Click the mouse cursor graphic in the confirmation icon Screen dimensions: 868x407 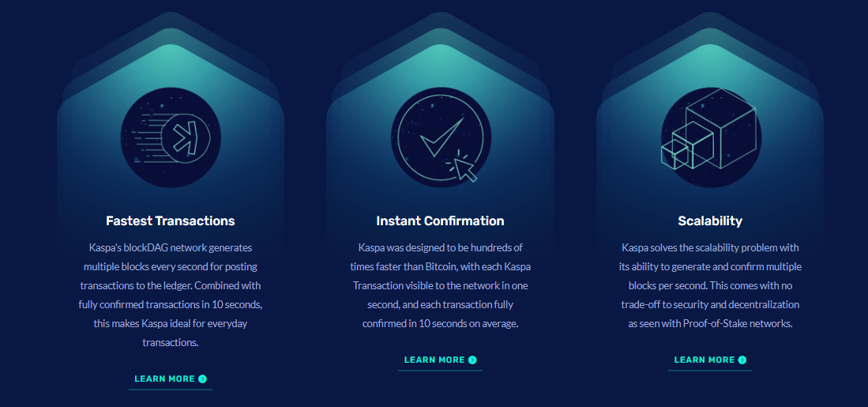pyautogui.click(x=463, y=167)
